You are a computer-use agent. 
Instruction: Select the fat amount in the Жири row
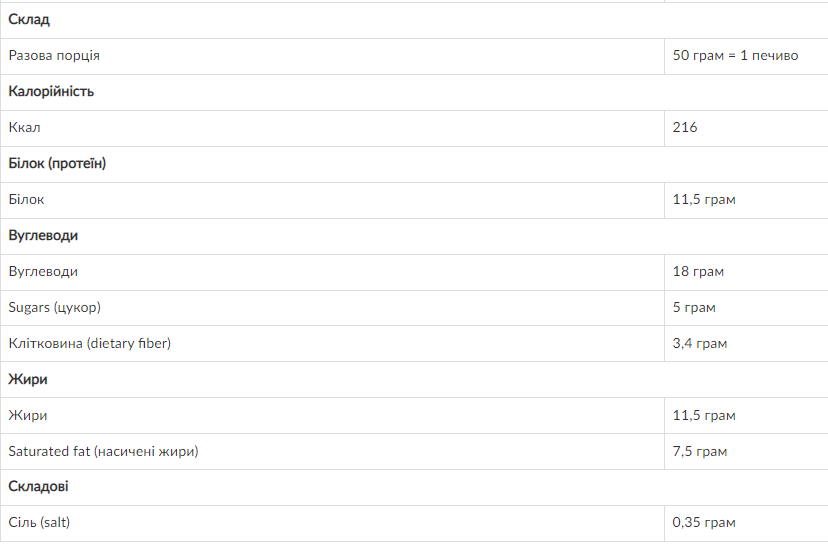pyautogui.click(x=704, y=416)
